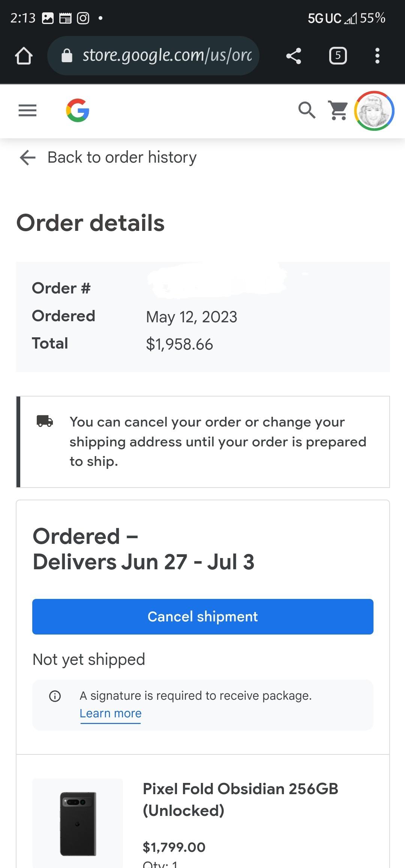Tap the Pixel Fold Obsidian 256GB title
This screenshot has width=405, height=868.
click(x=240, y=799)
